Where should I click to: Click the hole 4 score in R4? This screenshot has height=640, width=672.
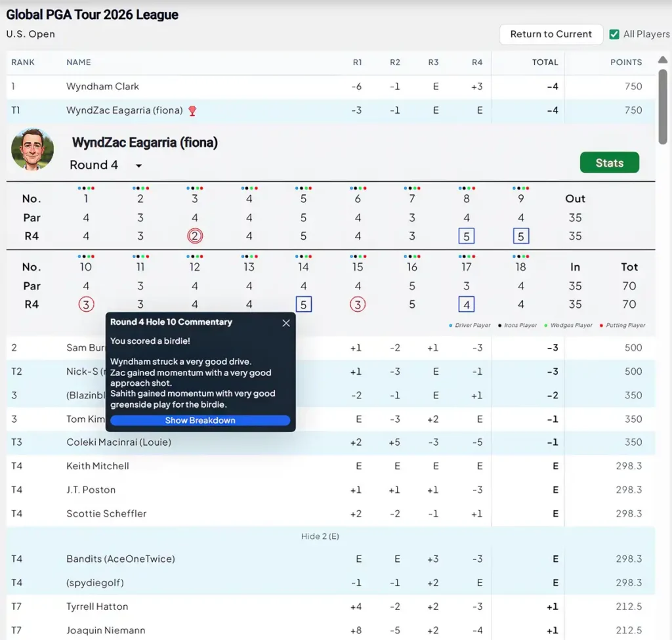coord(249,236)
